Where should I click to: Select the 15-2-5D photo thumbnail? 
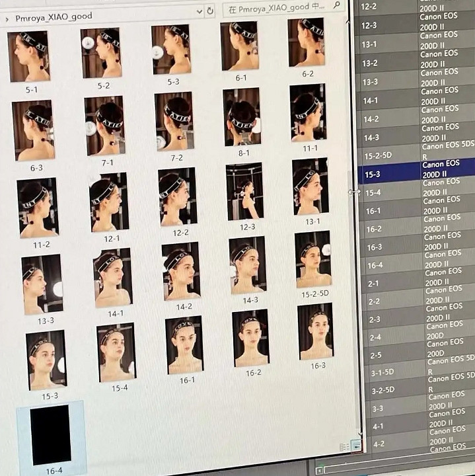pyautogui.click(x=313, y=259)
